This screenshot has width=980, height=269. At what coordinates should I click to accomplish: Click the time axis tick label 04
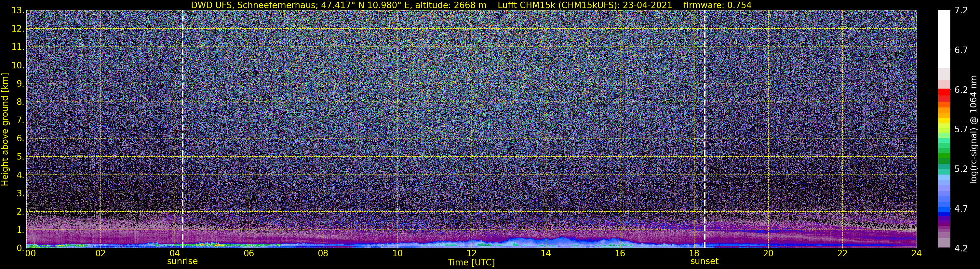coord(175,254)
